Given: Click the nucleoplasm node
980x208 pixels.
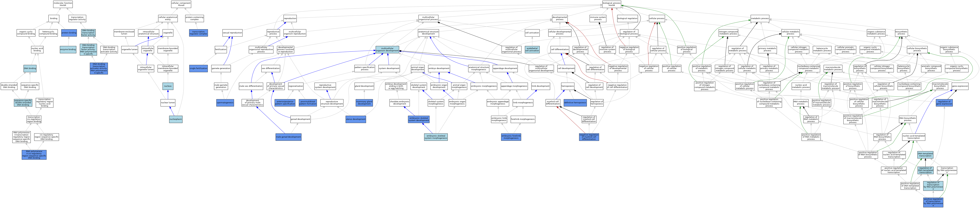Looking at the screenshot, I should [176, 119].
